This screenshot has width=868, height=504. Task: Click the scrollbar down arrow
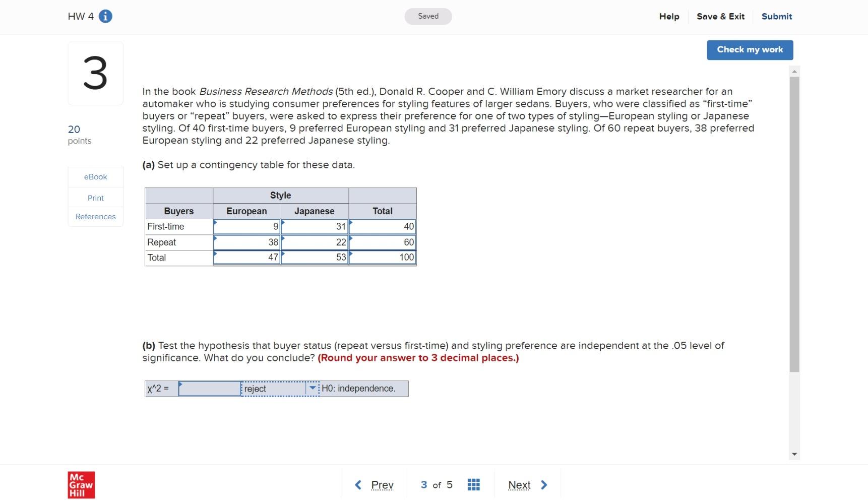pyautogui.click(x=794, y=453)
